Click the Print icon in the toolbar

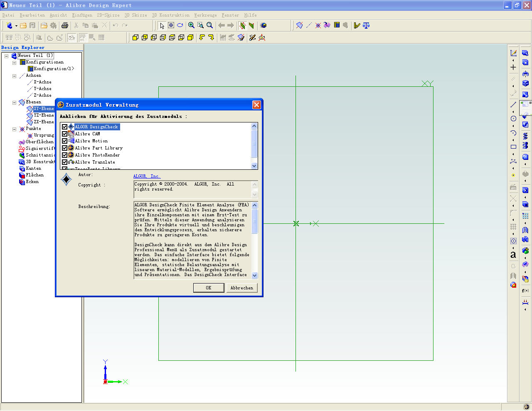coord(65,25)
